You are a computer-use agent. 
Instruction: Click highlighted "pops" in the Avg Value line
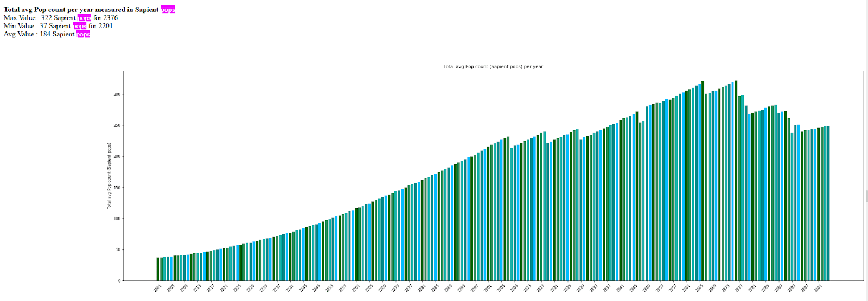coord(83,34)
